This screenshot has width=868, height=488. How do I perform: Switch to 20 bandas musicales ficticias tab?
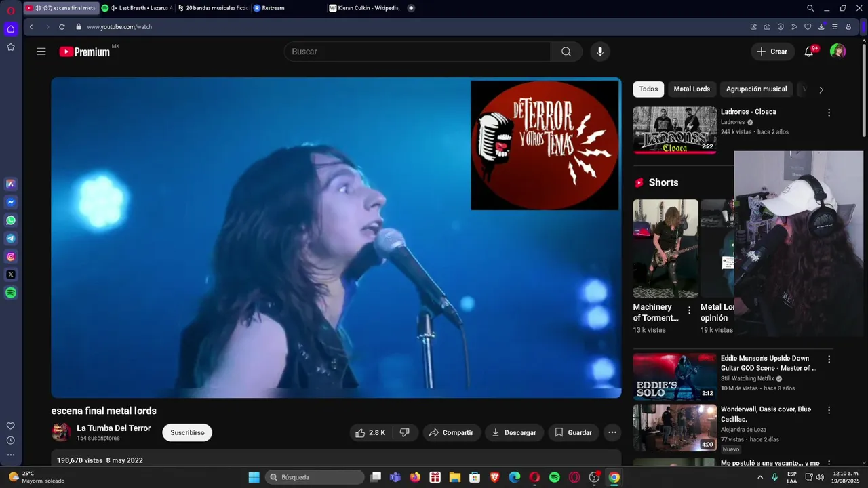pos(213,8)
